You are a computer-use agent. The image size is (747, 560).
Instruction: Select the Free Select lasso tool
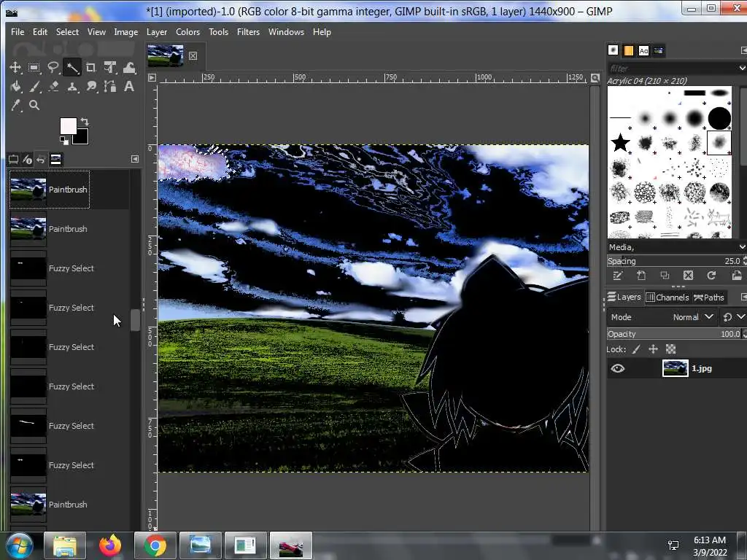[x=53, y=68]
